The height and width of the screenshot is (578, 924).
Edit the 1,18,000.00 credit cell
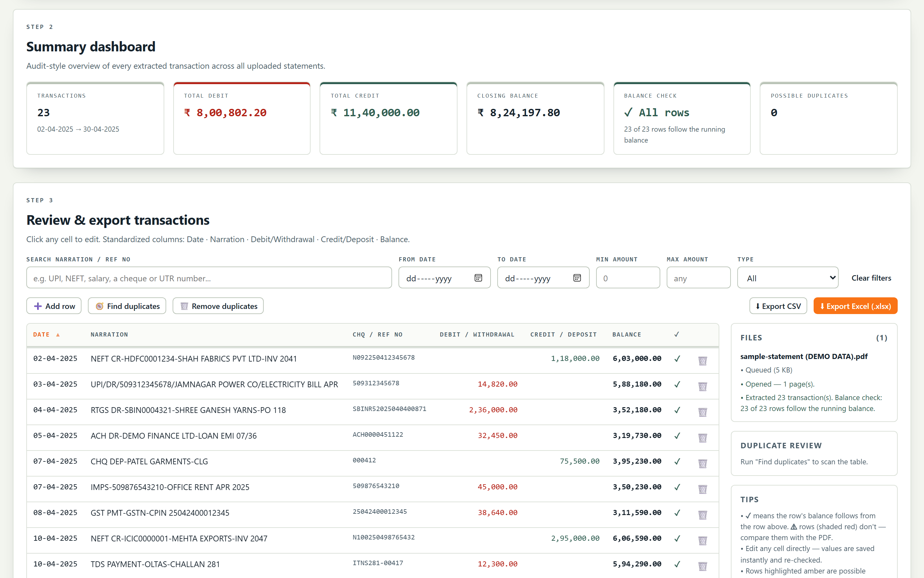[x=575, y=359]
